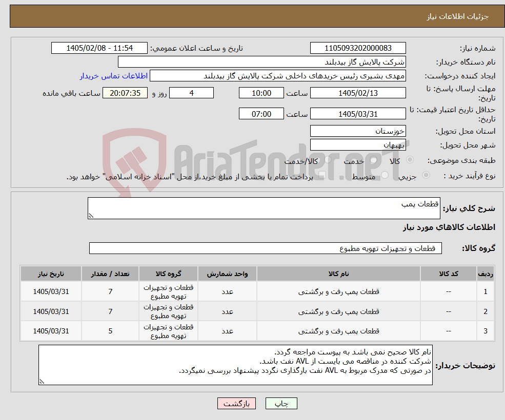Click the Islamic treasury payment note text
Image resolution: width=505 pixels, height=420 pixels.
(190, 177)
